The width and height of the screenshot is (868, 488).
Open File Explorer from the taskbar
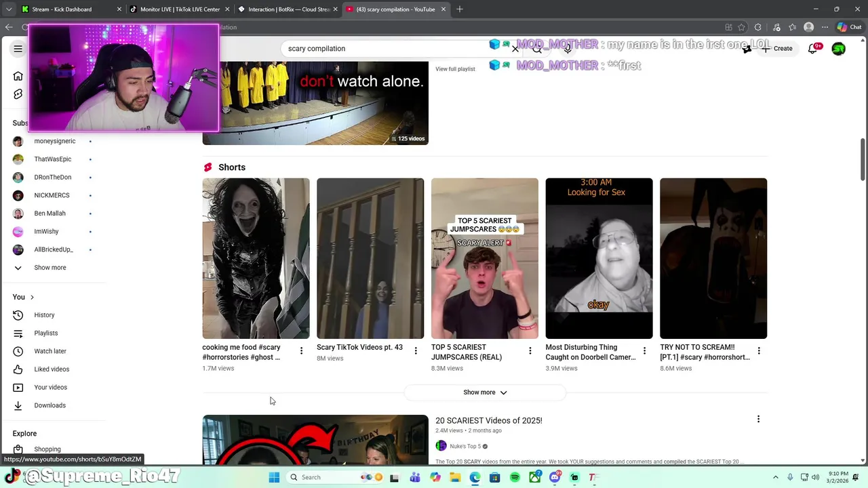(455, 477)
